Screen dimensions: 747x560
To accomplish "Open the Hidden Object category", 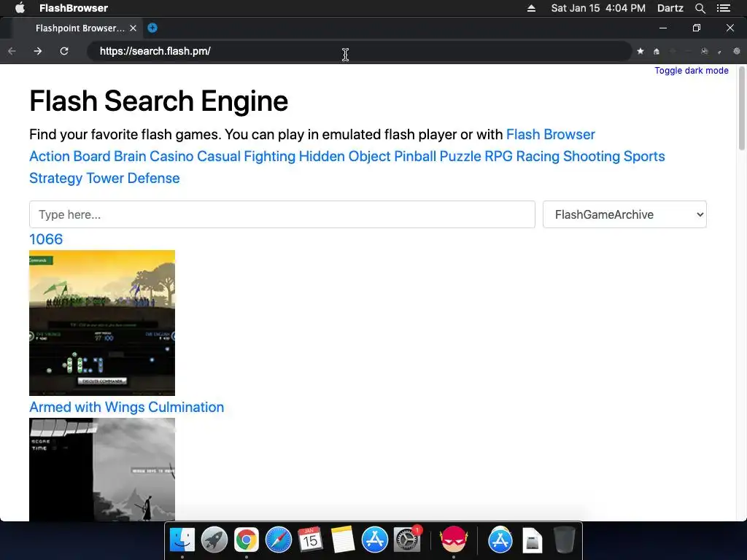I will click(344, 156).
